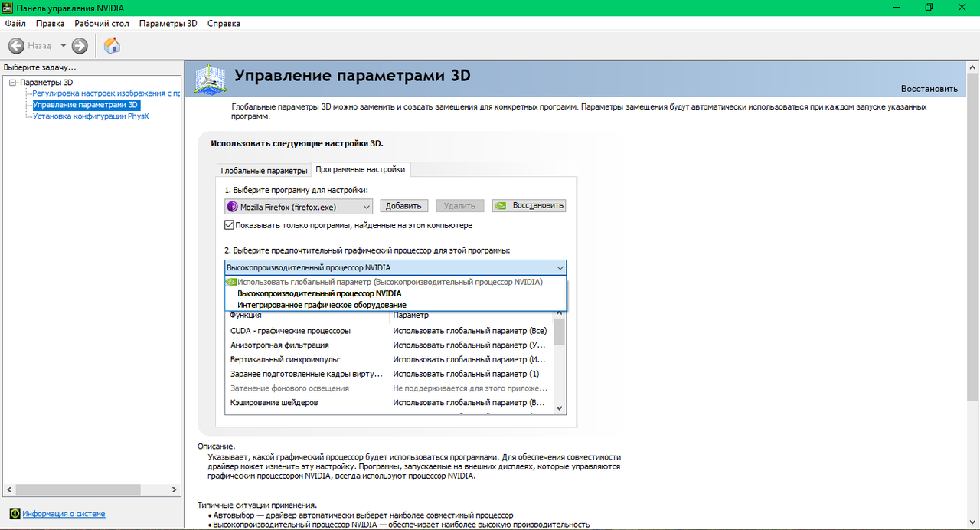Open the Параметры 3D menu
The width and height of the screenshot is (980, 530).
[168, 24]
